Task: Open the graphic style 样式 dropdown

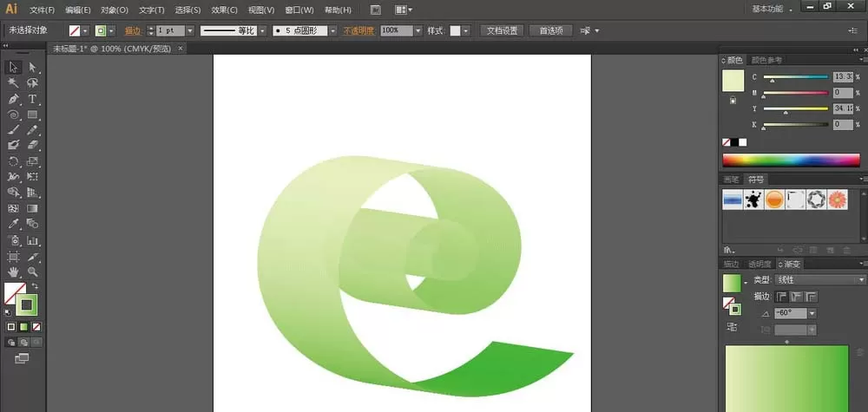Action: tap(466, 31)
